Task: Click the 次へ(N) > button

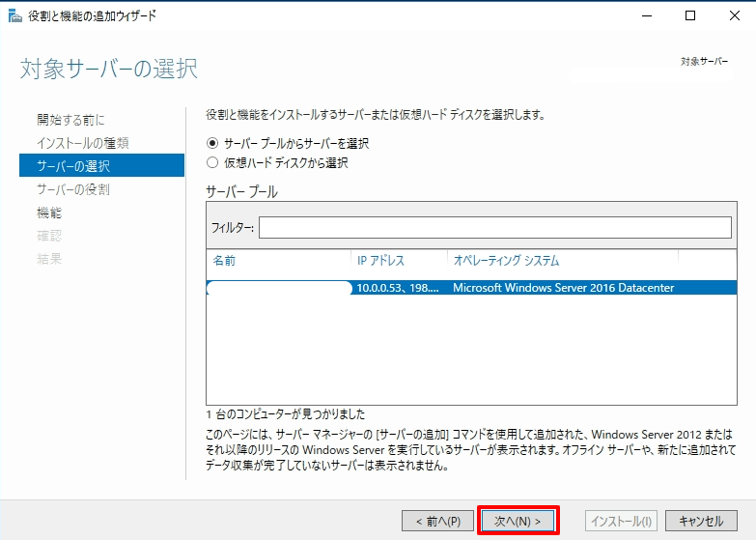Action: 518,521
